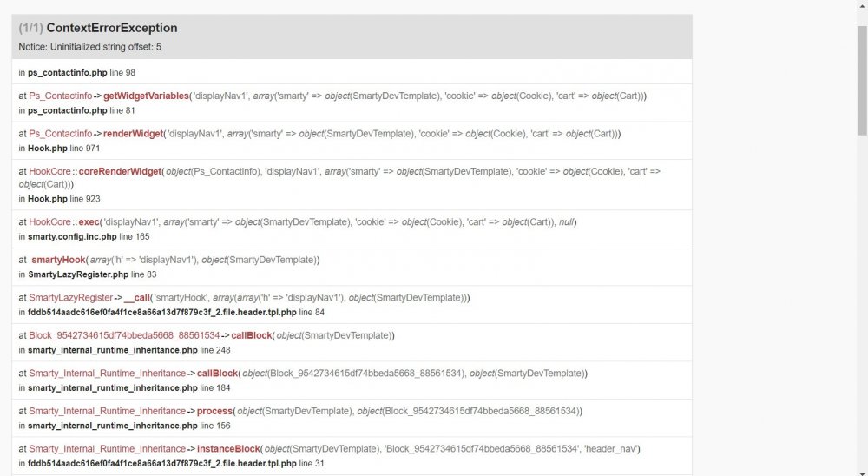Click the ContextErrorException heading
This screenshot has width=868, height=476.
(x=111, y=28)
